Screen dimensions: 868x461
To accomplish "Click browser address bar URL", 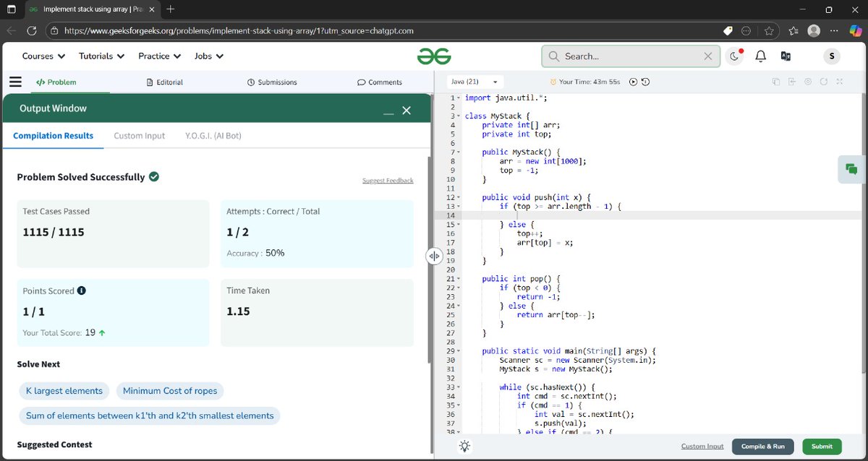I will coord(239,31).
